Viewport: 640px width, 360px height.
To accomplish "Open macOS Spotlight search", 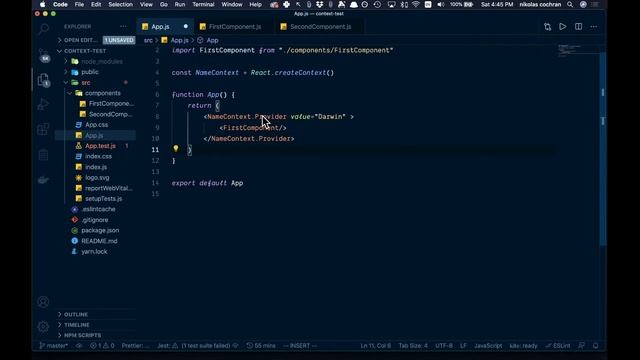I will pos(570,4).
